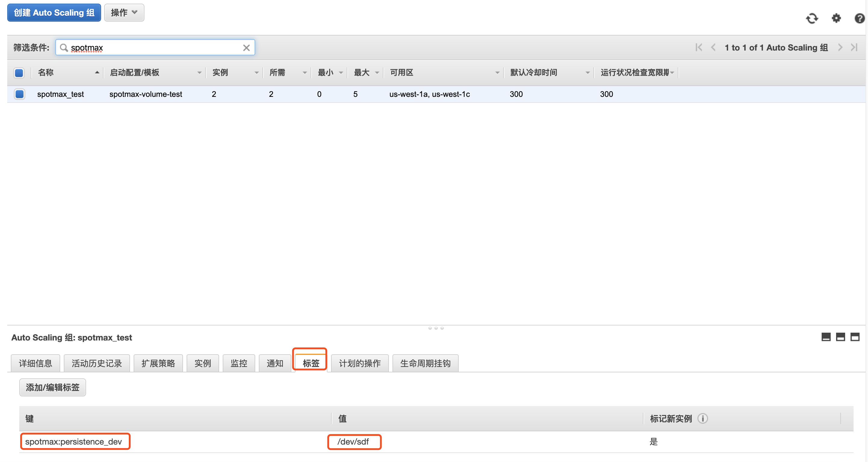Open the settings gear icon
Viewport: 868px width, 462px height.
836,18
